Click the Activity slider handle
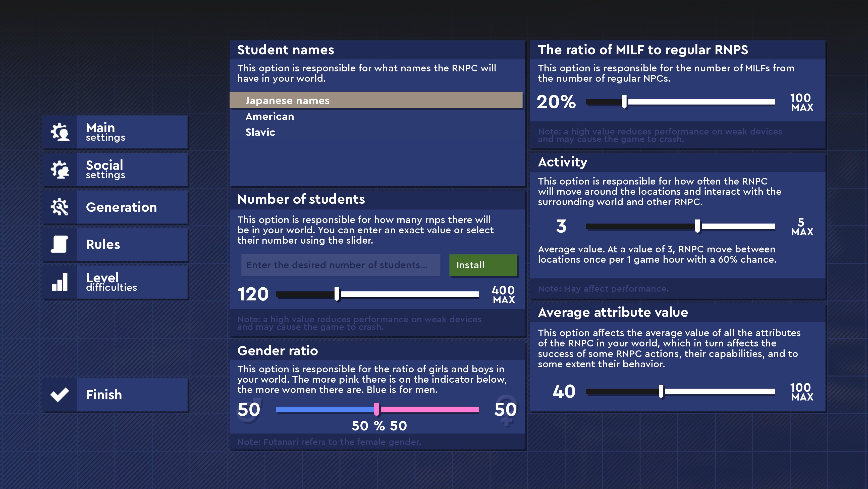This screenshot has height=489, width=868. (698, 226)
